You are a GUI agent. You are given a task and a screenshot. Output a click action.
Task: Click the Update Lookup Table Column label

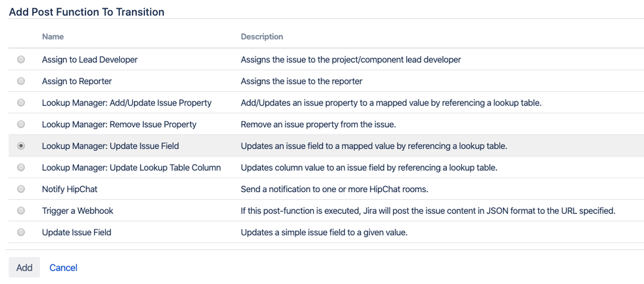pyautogui.click(x=131, y=168)
